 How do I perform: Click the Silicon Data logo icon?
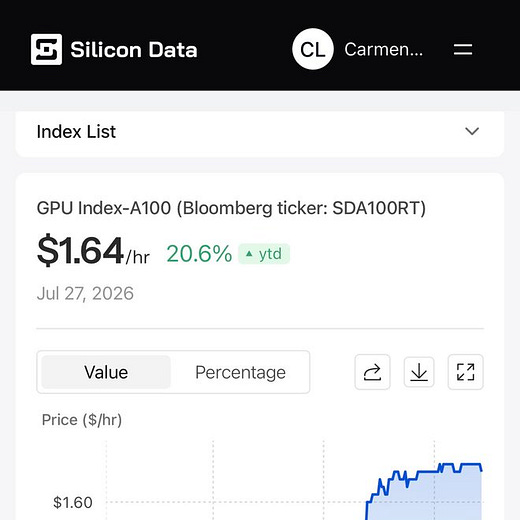tap(46, 49)
